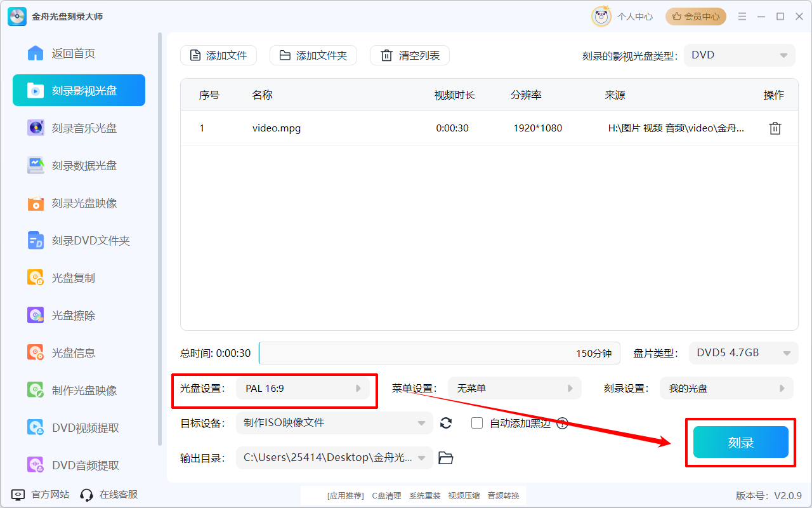Open the DVD5 4.7GB disc size dropdown
The width and height of the screenshot is (812, 508).
[743, 353]
